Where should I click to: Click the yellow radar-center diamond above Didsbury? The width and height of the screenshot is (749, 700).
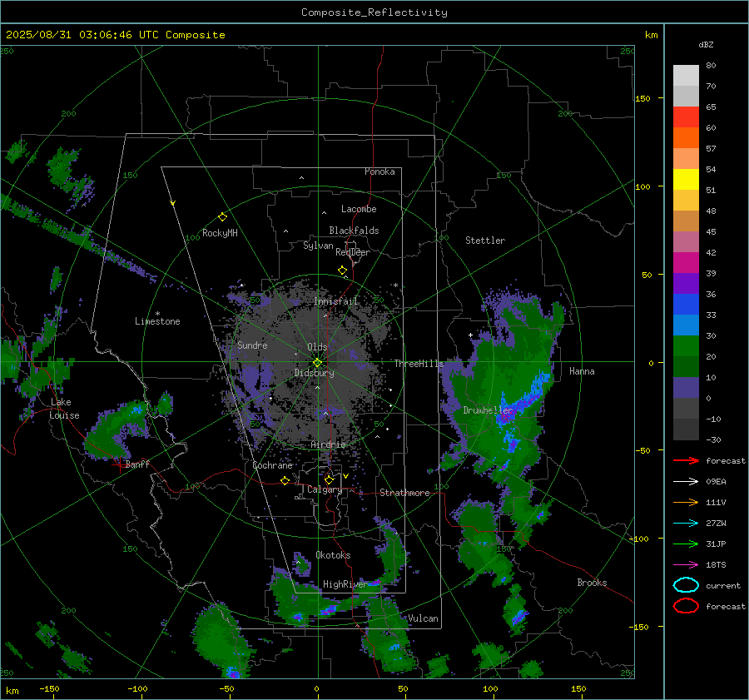click(x=317, y=363)
